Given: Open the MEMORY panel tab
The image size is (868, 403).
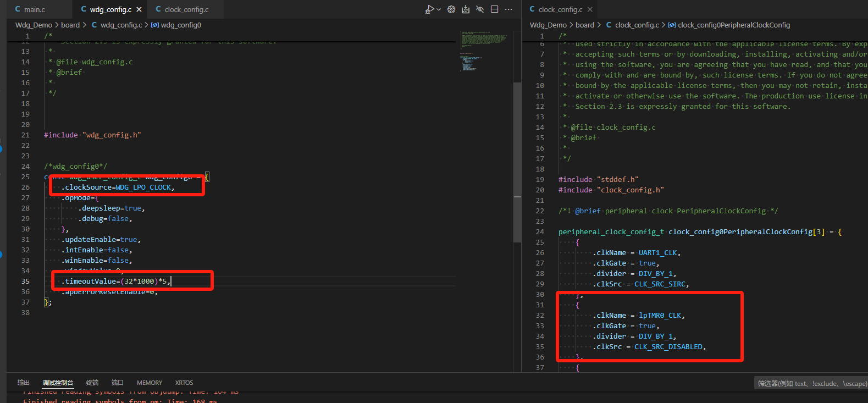Looking at the screenshot, I should pos(150,383).
